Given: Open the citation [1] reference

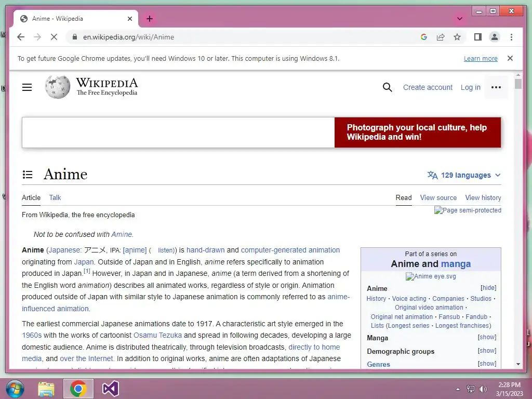Looking at the screenshot, I should tap(87, 271).
